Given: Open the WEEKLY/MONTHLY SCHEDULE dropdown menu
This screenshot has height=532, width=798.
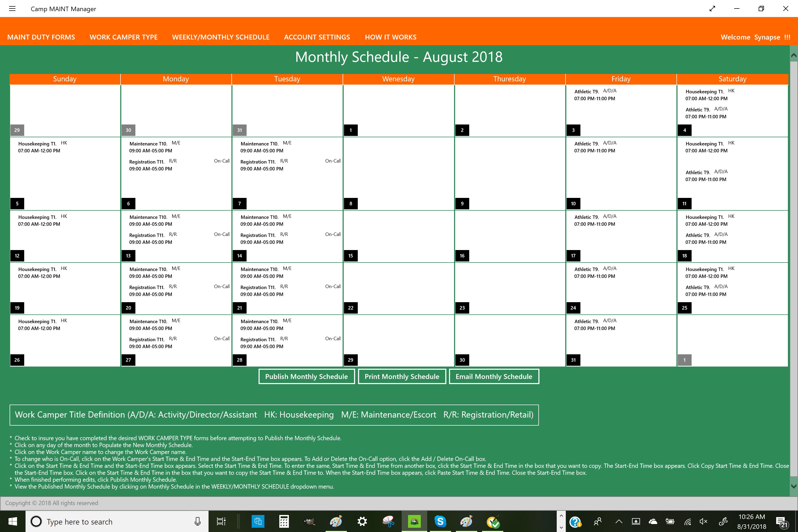Looking at the screenshot, I should click(x=221, y=37).
